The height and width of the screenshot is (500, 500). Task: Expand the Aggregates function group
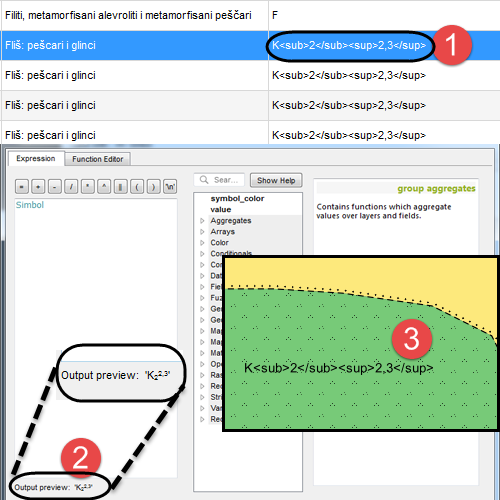click(x=202, y=221)
